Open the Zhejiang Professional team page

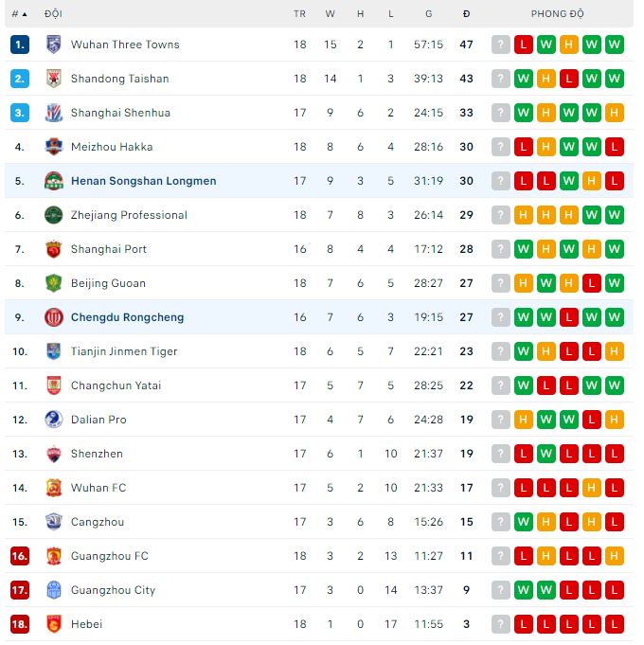point(129,215)
